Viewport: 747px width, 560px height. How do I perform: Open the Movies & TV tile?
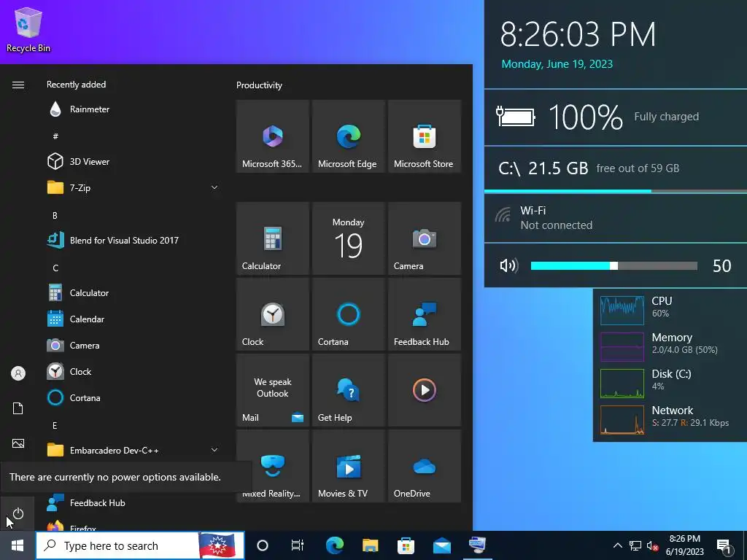coord(348,466)
